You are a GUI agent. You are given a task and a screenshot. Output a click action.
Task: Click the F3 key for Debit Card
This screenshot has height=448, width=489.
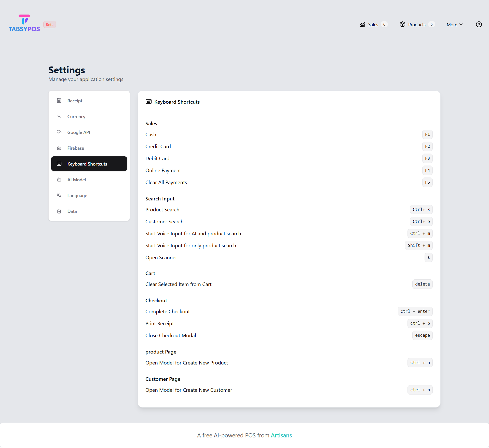pos(427,158)
